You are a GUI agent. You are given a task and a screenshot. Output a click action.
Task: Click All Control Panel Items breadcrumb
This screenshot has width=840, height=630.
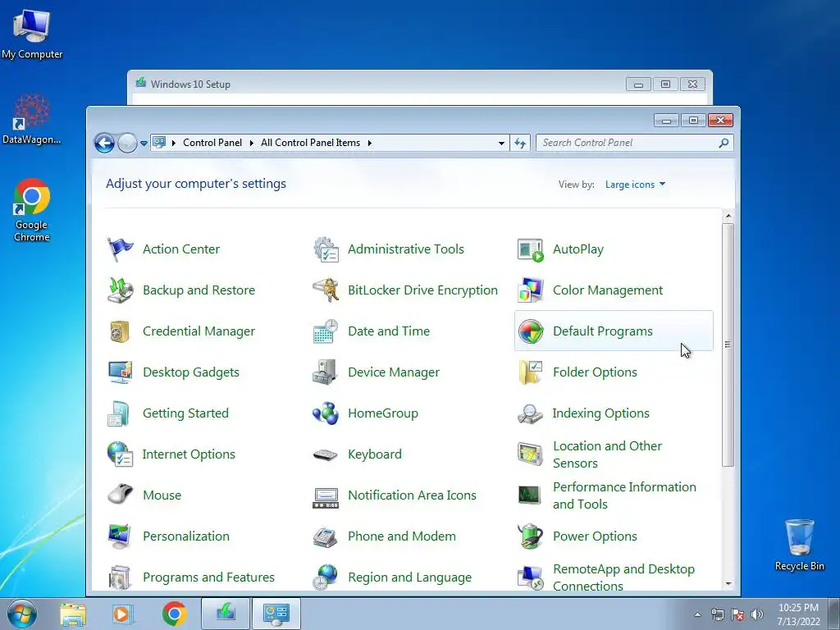(x=310, y=143)
